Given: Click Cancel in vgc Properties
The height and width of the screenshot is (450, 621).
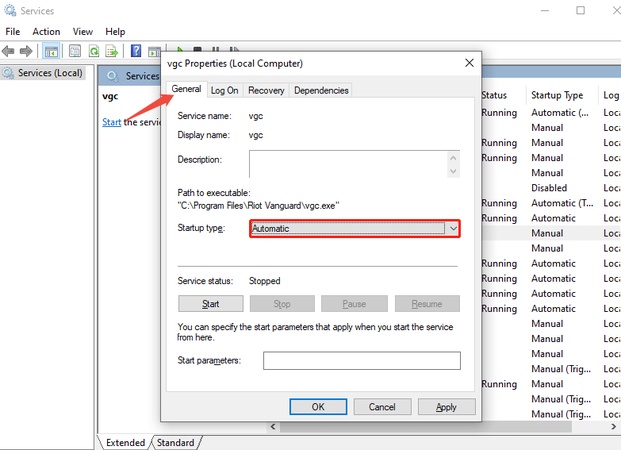Looking at the screenshot, I should (x=382, y=407).
